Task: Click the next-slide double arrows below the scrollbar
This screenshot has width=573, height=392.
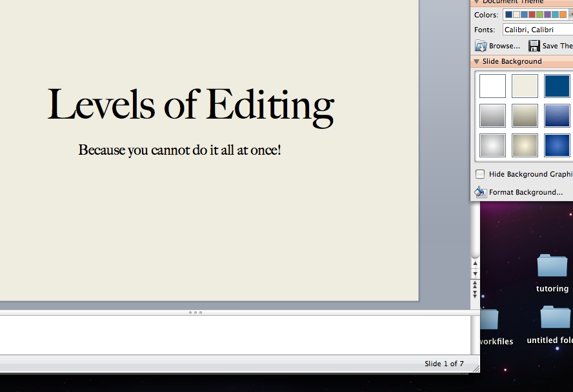Action: tap(475, 293)
